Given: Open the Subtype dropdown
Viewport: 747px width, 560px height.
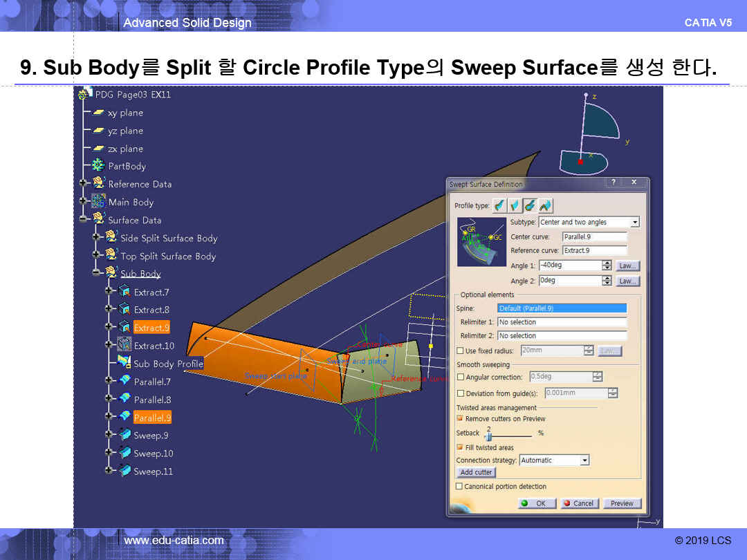Looking at the screenshot, I should [634, 222].
